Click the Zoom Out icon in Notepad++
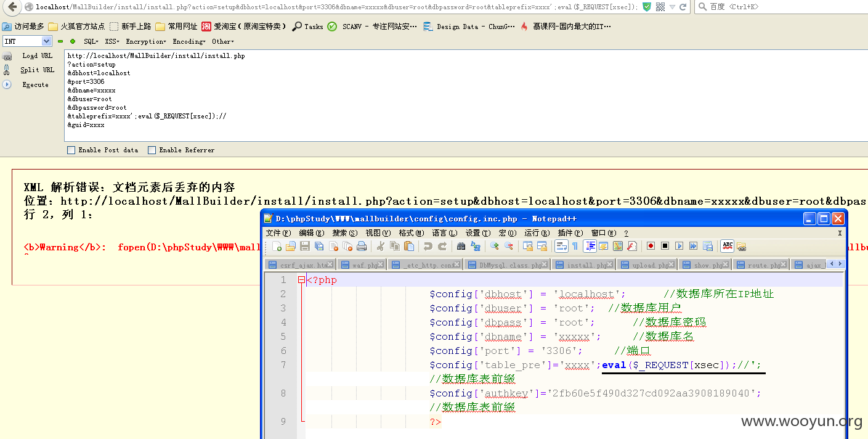Image resolution: width=868 pixels, height=439 pixels. (x=509, y=246)
